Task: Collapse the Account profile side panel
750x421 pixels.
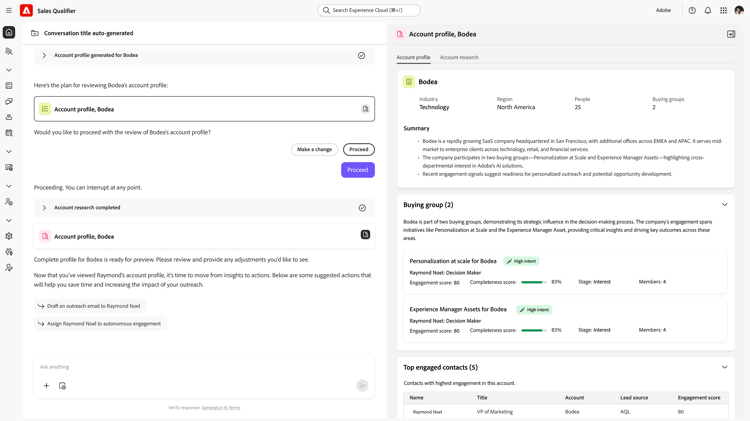Action: (x=731, y=34)
